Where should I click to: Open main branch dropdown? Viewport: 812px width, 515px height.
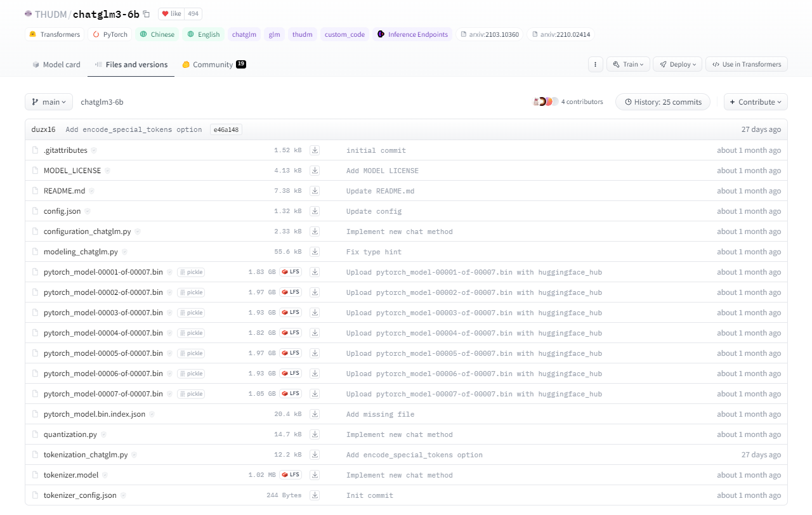(x=49, y=102)
